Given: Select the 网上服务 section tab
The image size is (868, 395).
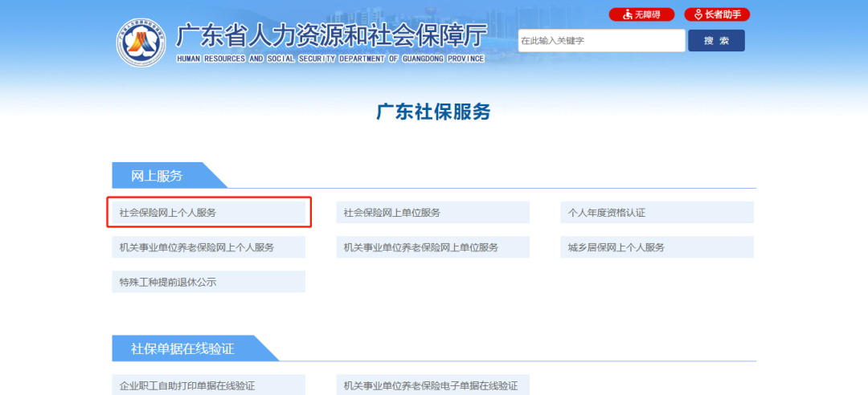Looking at the screenshot, I should (x=158, y=176).
